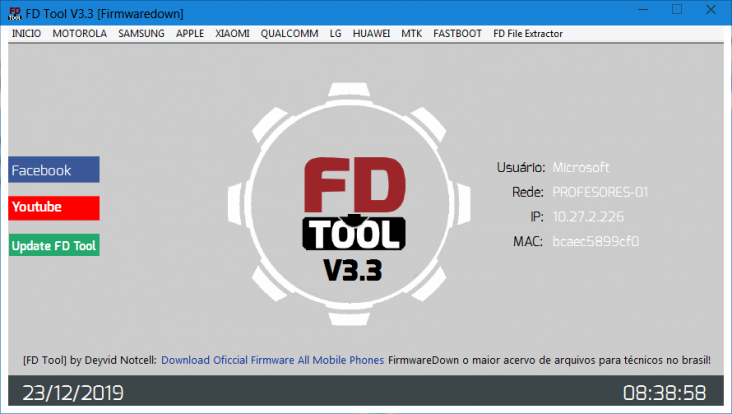Minimize the FD Tool window
Image resolution: width=732 pixels, height=414 pixels.
tap(643, 10)
